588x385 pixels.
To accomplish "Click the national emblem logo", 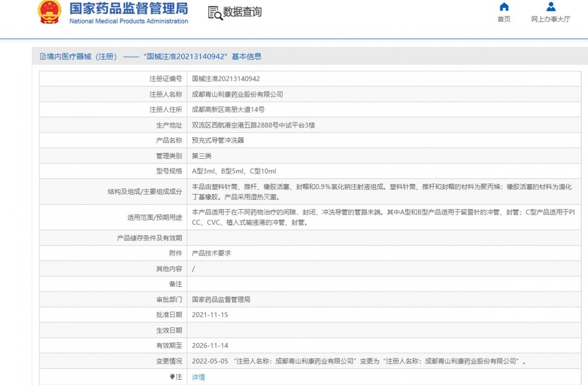I will pyautogui.click(x=49, y=12).
